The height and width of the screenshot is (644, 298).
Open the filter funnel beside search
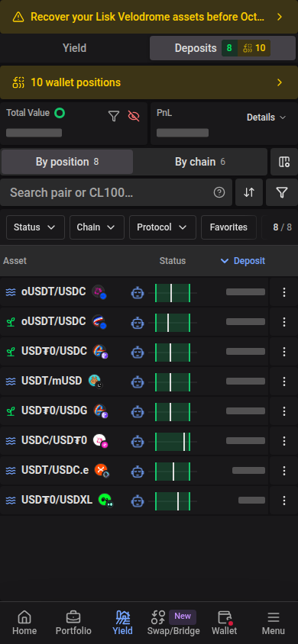pos(281,192)
